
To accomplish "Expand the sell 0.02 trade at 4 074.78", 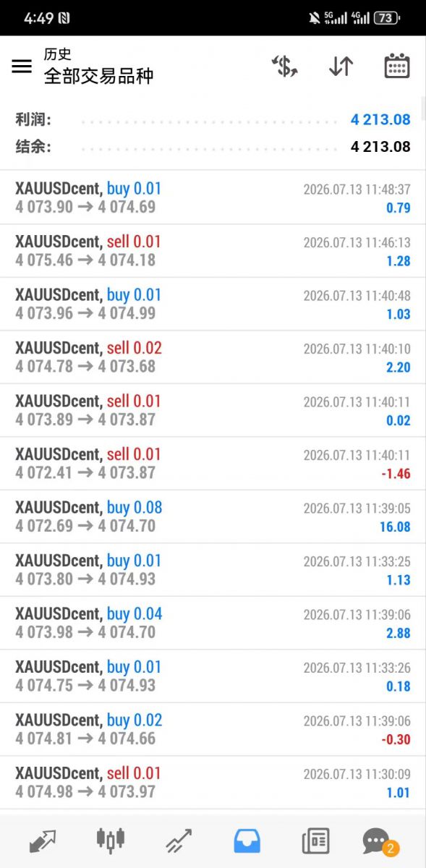I will tap(213, 357).
